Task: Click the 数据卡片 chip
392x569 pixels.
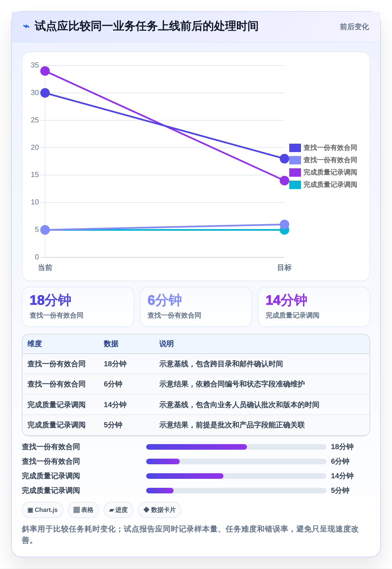Action: coord(160,510)
